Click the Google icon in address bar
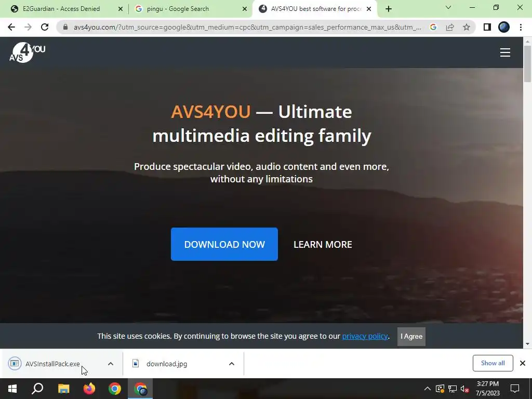Viewport: 532px width, 399px height. (433, 27)
